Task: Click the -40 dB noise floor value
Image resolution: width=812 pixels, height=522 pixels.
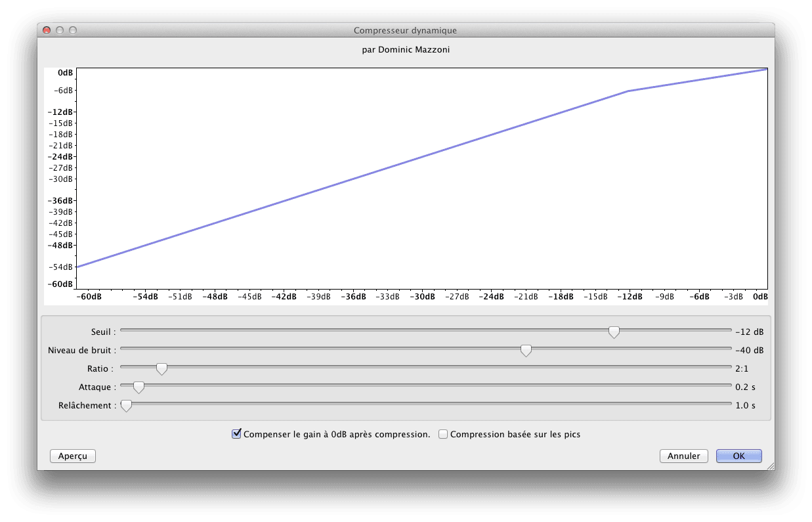Action: pos(749,351)
